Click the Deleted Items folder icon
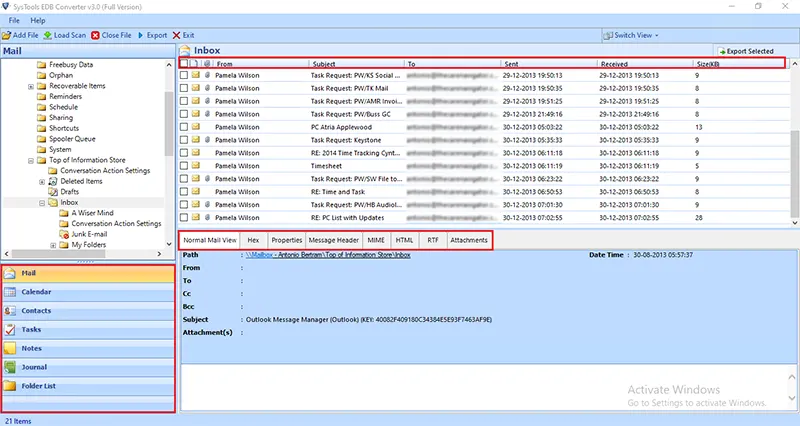 (x=53, y=181)
